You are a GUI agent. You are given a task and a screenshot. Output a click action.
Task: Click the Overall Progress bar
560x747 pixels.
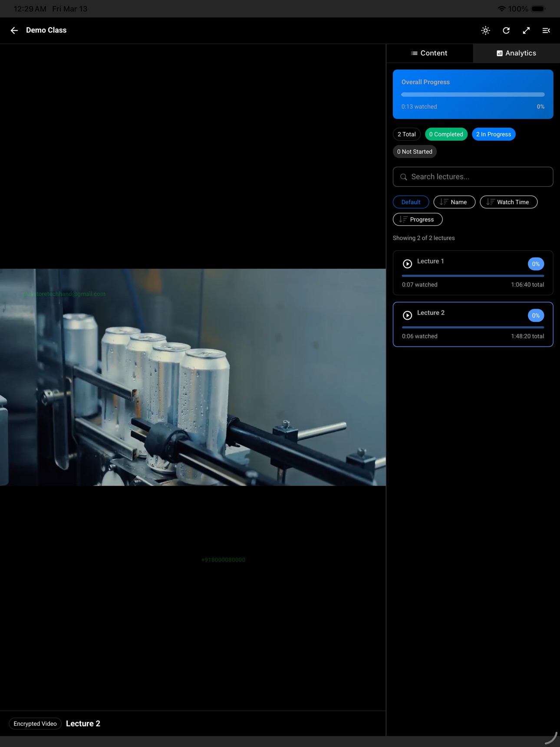coord(473,94)
